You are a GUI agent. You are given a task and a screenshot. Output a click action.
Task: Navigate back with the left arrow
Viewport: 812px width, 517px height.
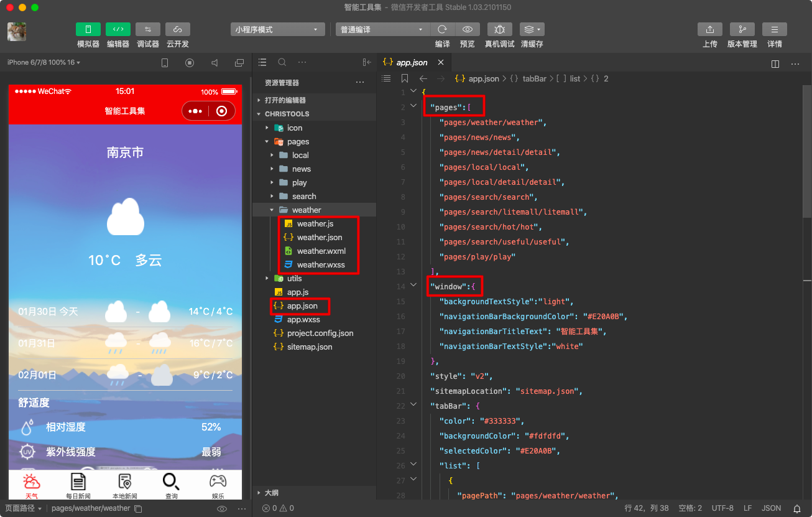tap(423, 78)
